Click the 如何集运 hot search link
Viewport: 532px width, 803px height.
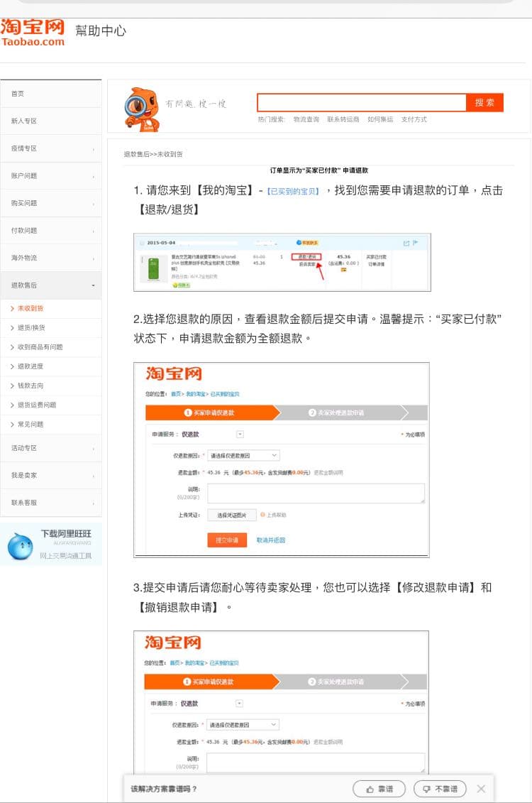[380, 119]
